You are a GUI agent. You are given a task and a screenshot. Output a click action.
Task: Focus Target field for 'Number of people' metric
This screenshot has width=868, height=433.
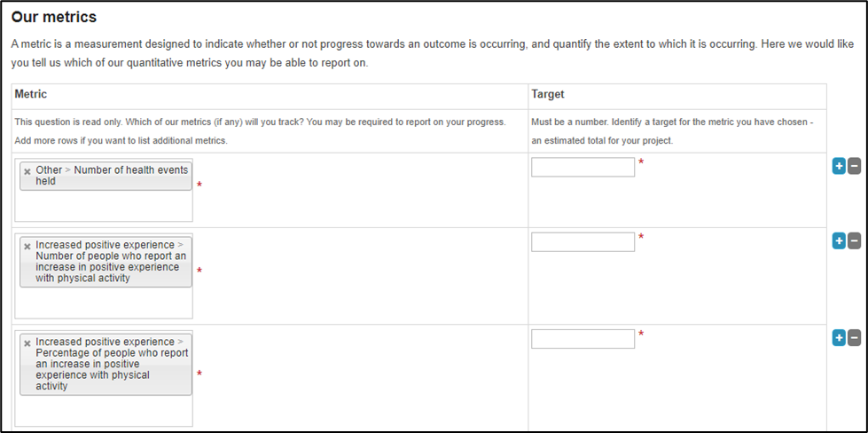click(583, 241)
